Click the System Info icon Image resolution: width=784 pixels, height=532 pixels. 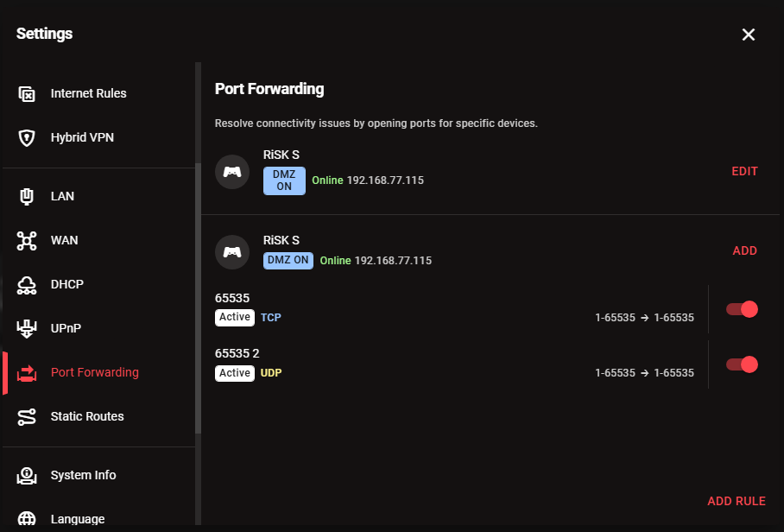(x=27, y=475)
